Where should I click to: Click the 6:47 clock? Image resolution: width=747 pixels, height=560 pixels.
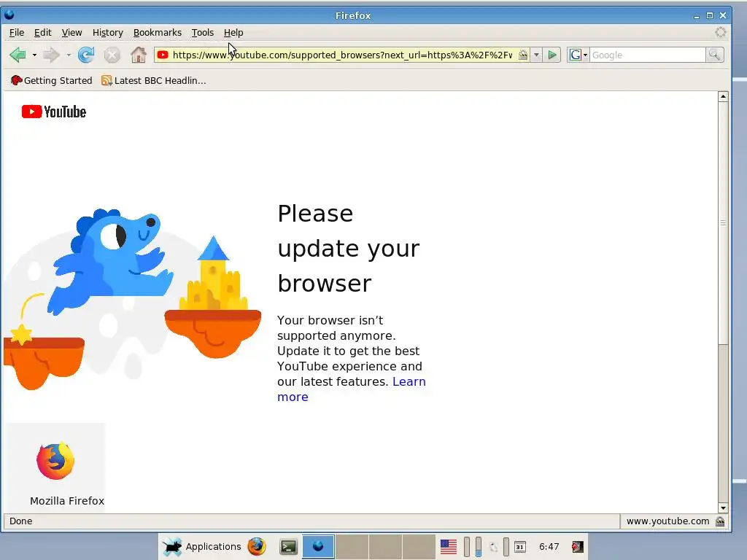(x=549, y=547)
